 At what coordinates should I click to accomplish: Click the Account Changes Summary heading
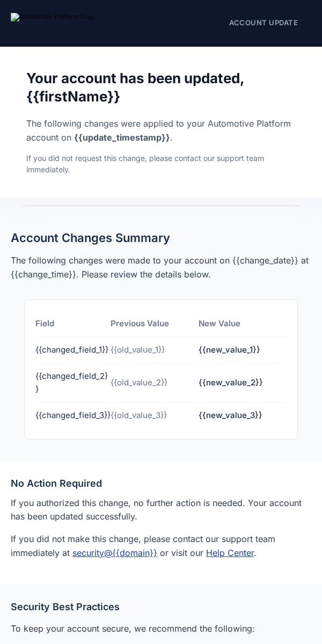90,238
